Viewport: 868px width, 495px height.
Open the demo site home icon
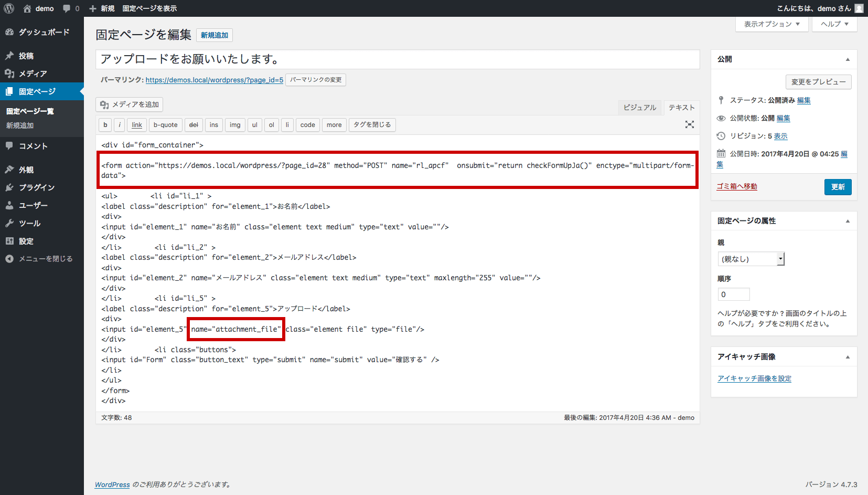27,8
